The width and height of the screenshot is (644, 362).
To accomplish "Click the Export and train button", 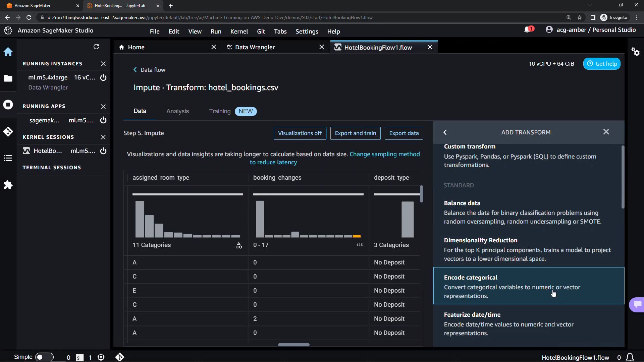I will pos(355,133).
